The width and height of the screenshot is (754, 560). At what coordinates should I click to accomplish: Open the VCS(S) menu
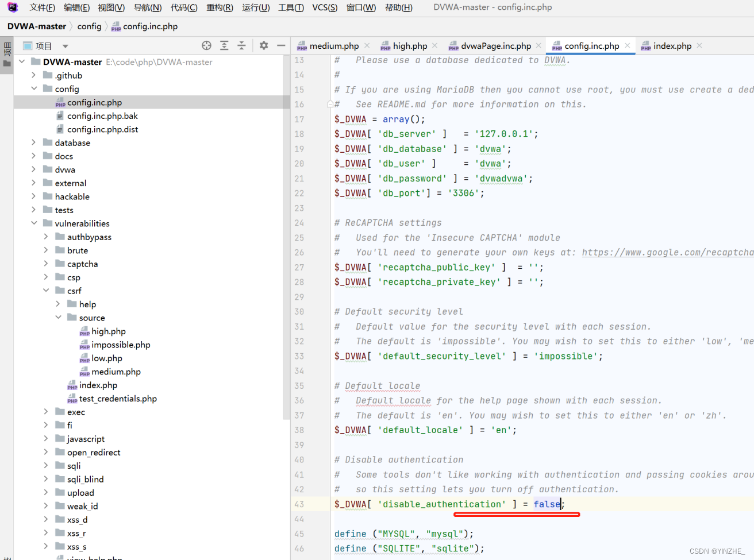[x=325, y=7]
